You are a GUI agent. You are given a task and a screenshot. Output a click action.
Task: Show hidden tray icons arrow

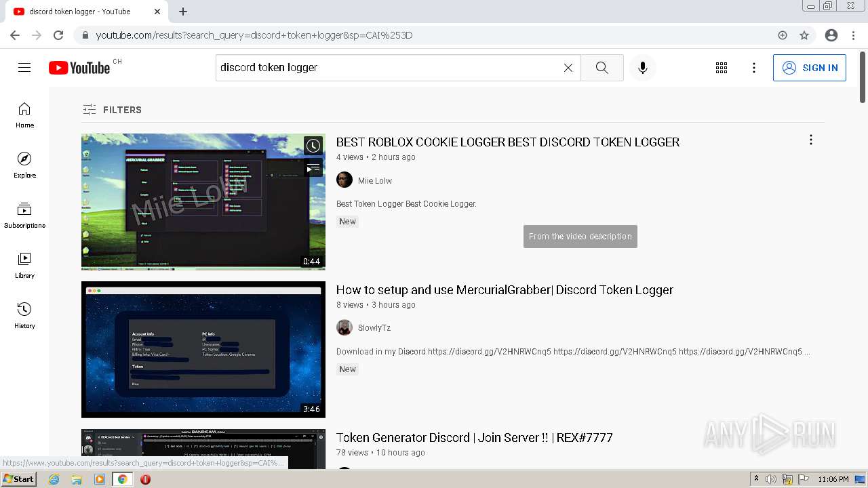[756, 479]
